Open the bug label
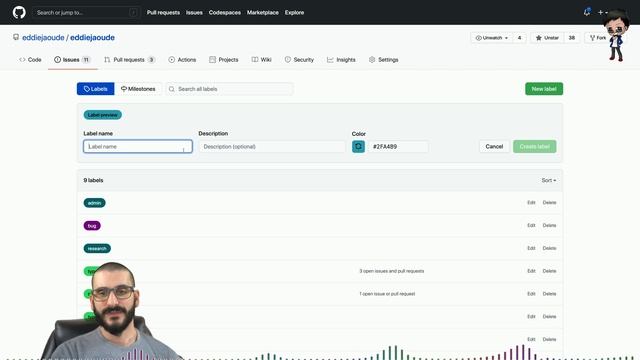The height and width of the screenshot is (360, 640). point(92,226)
